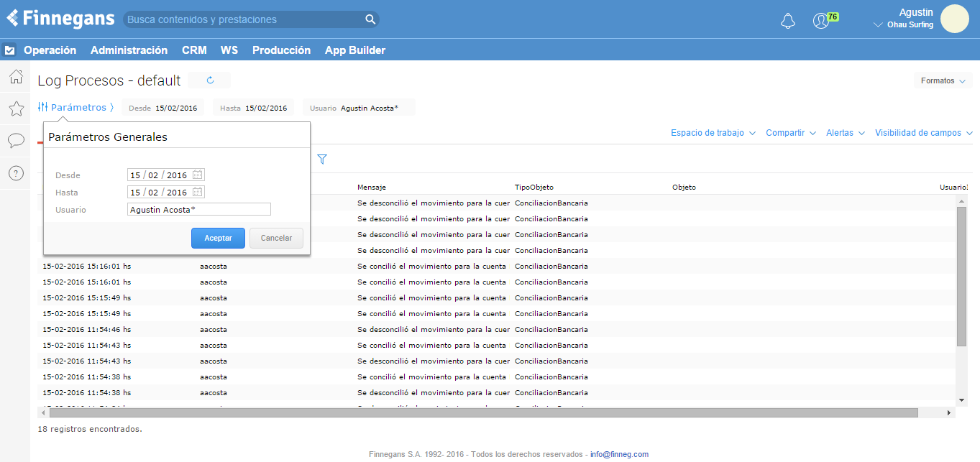Image resolution: width=980 pixels, height=462 pixels.
Task: Expand the Formatos dropdown
Action: [x=943, y=80]
